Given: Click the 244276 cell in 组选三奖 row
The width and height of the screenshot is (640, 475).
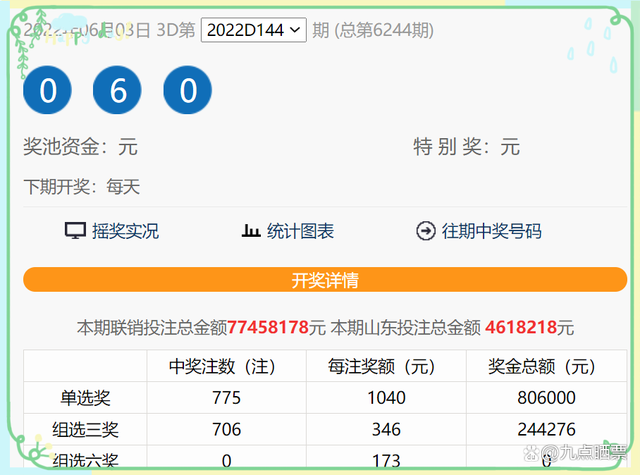Looking at the screenshot, I should [x=547, y=429].
